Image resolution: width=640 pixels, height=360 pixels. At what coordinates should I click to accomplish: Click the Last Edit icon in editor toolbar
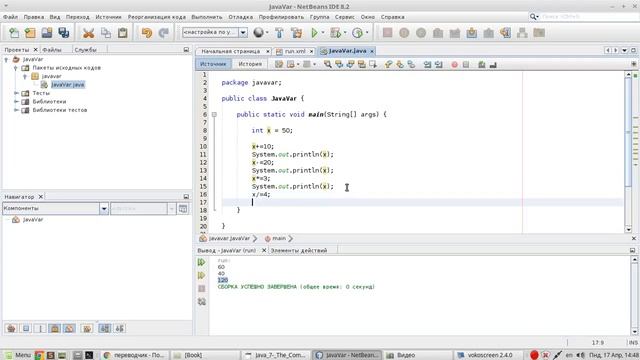click(x=279, y=64)
